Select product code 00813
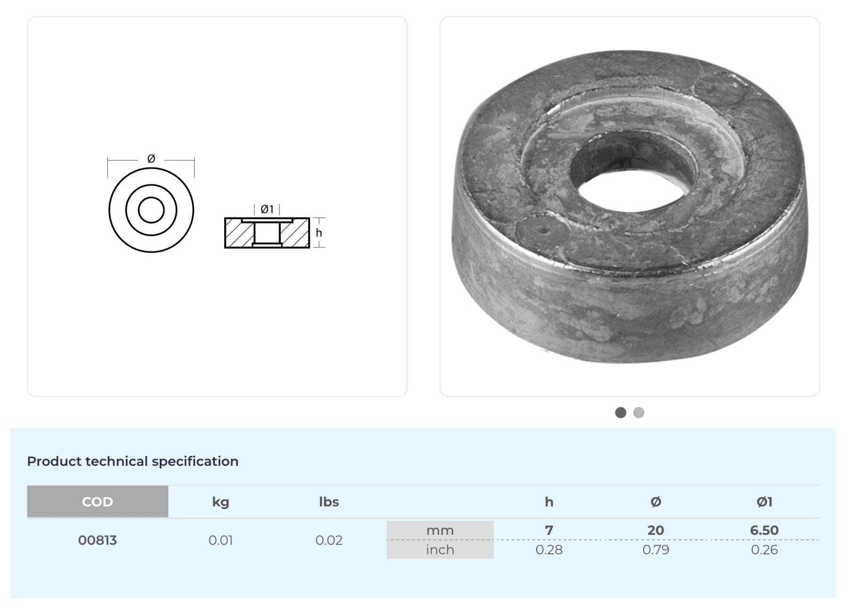The height and width of the screenshot is (616, 848). coord(98,540)
